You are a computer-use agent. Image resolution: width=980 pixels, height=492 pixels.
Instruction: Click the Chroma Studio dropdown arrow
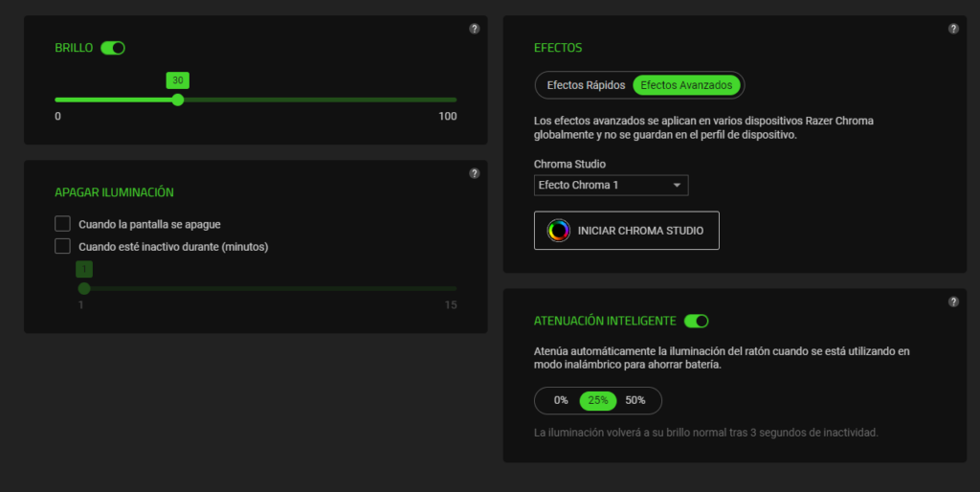click(x=677, y=185)
